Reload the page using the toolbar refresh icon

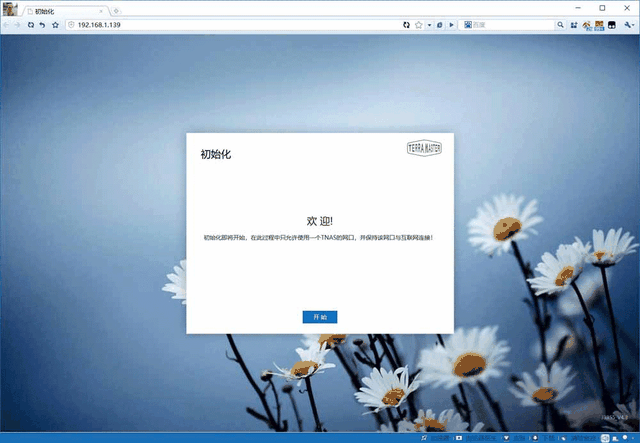(31, 25)
